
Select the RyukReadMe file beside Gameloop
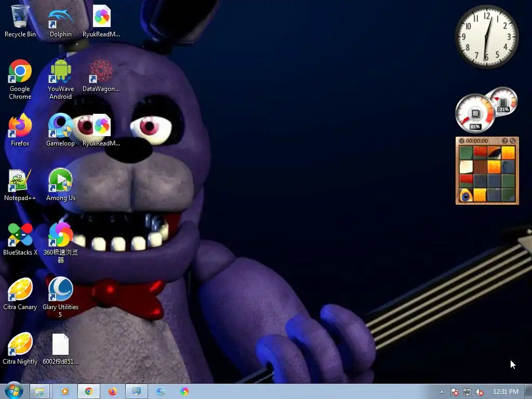point(101,130)
